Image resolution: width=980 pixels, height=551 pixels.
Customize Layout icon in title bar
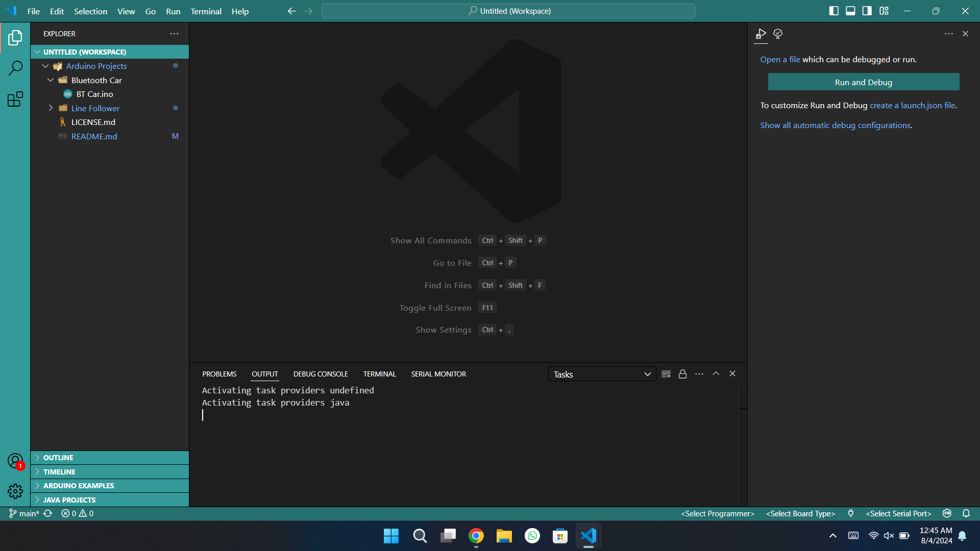tap(884, 11)
